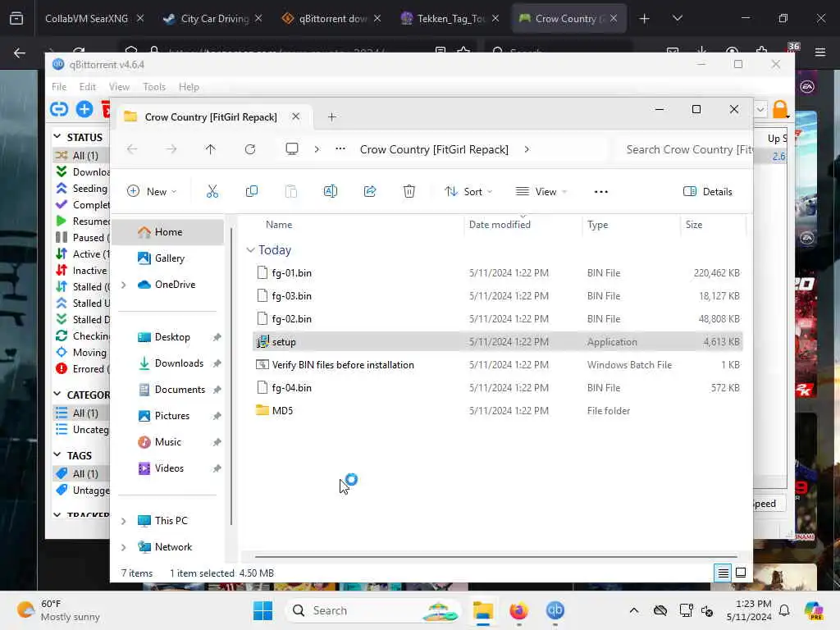Viewport: 840px width, 630px height.
Task: Select the MD5 folder
Action: [497, 411]
